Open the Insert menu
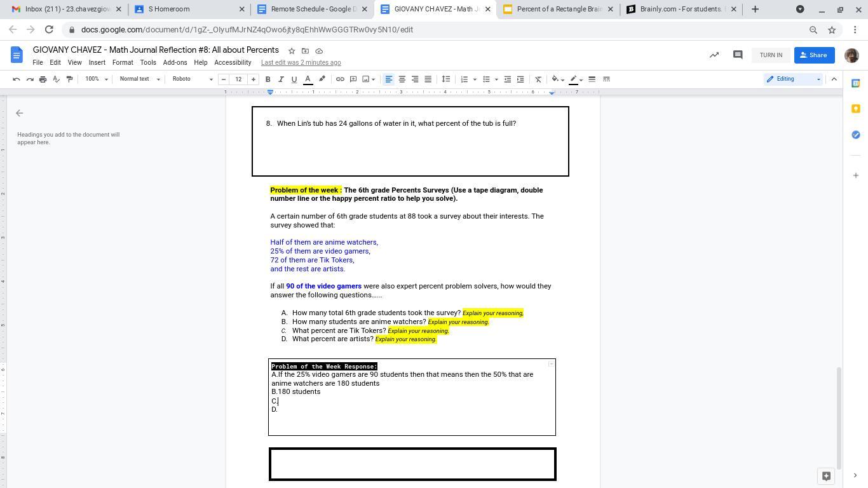Screen dimensions: 868x488 pos(97,63)
